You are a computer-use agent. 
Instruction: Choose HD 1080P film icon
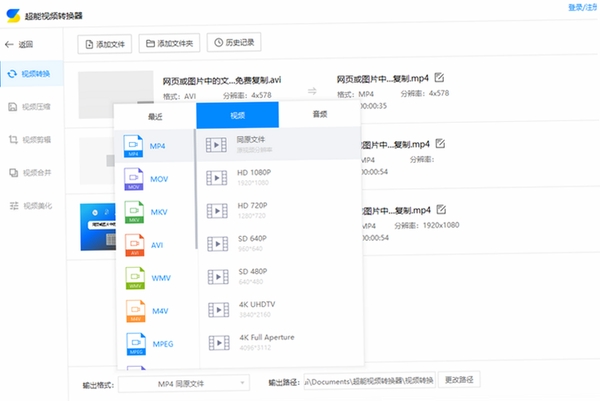pyautogui.click(x=217, y=178)
